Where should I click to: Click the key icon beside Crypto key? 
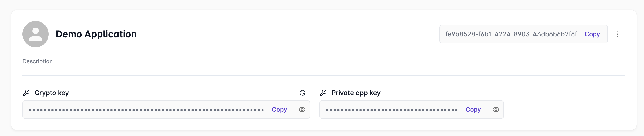(26, 93)
